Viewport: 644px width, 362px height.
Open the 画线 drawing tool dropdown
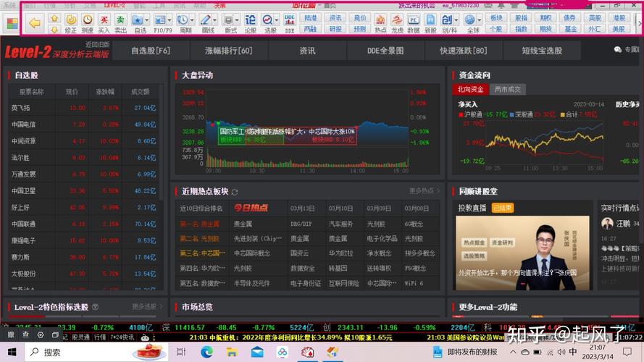click(x=215, y=20)
